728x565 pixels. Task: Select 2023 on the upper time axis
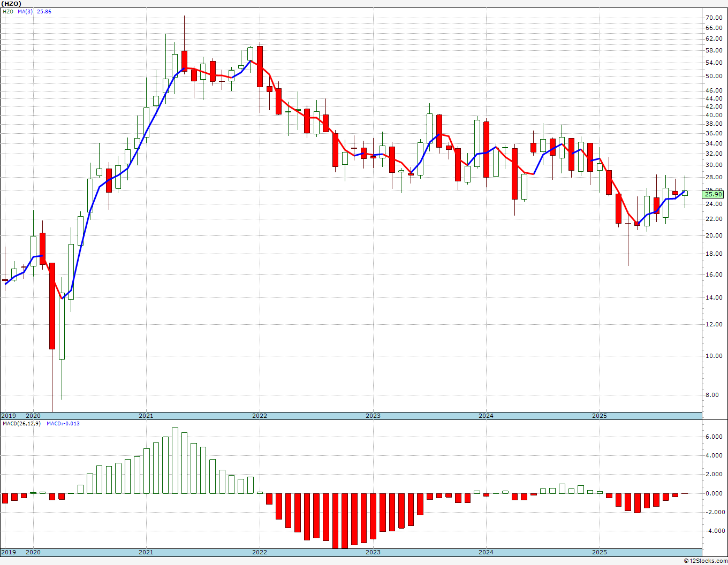click(373, 416)
